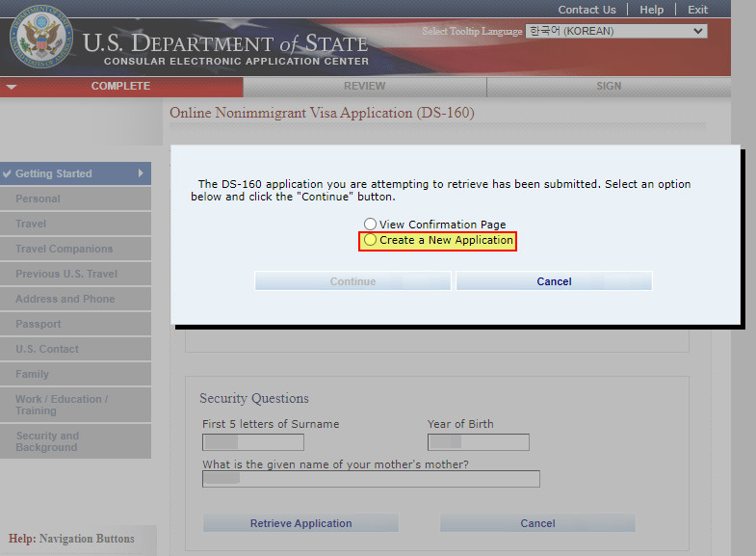Click Cancel in the submitted-application dialog
Viewport: 756px width, 556px height.
[x=554, y=281]
